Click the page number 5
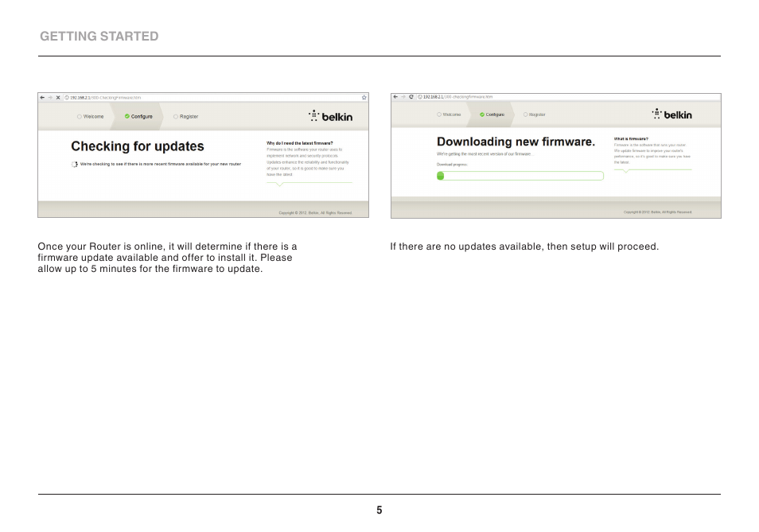Screen dimensions: 759x532 (379, 511)
